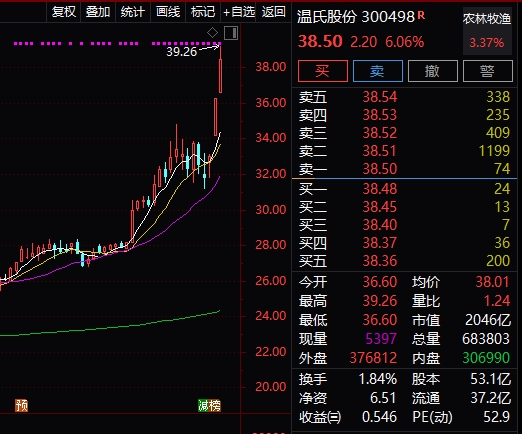This screenshot has height=434, width=522.
Task: Click the red 买 buy button
Action: (x=323, y=71)
